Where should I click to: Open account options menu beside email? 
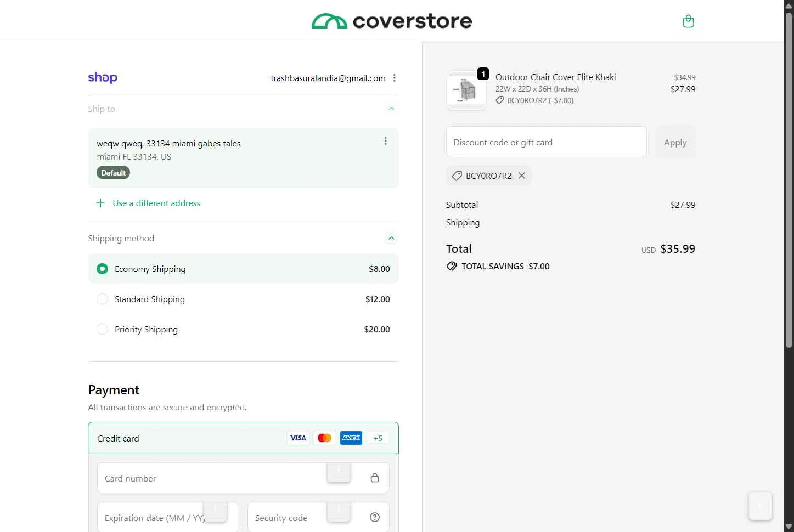click(x=395, y=78)
